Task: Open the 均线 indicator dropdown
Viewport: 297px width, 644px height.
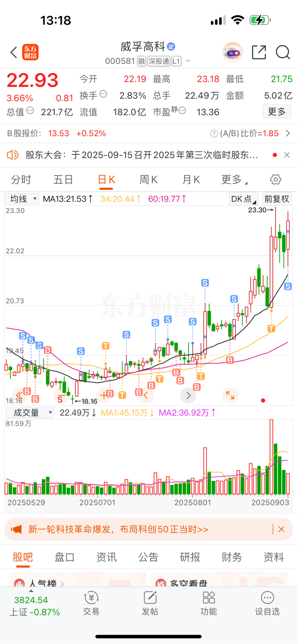Action: point(21,199)
